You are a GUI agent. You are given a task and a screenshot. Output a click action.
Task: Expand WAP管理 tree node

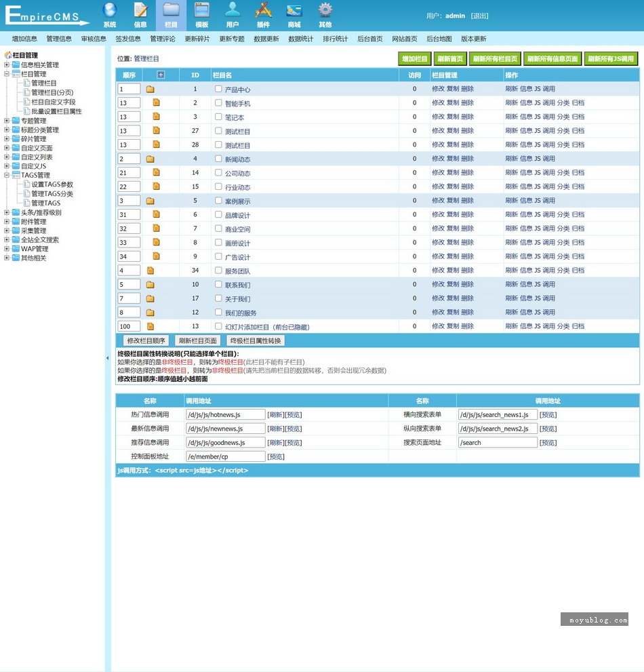click(6, 249)
